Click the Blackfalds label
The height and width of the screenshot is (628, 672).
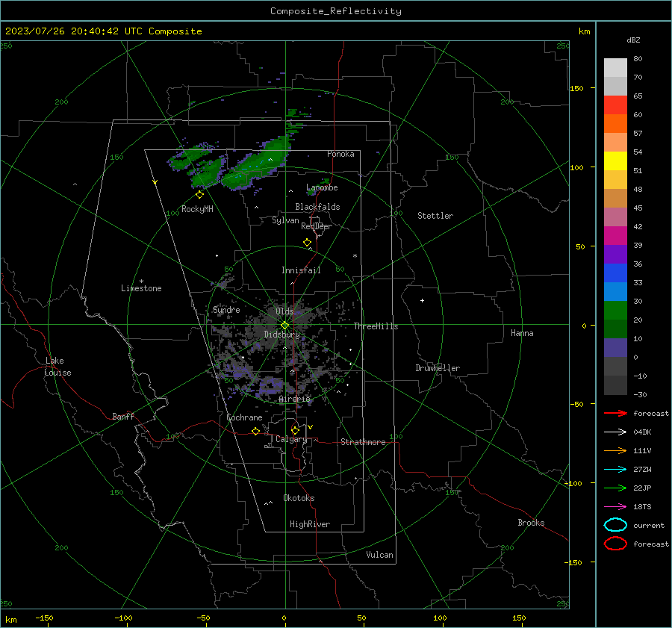317,207
